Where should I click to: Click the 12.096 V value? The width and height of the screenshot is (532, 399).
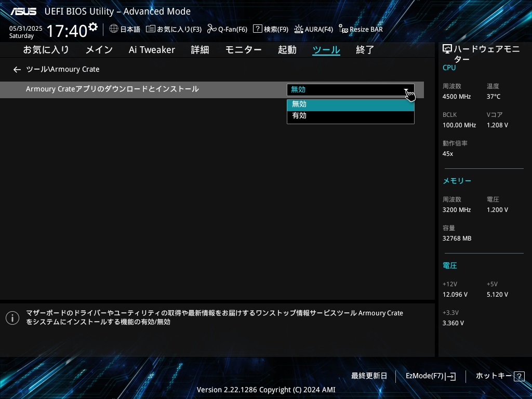pos(455,295)
